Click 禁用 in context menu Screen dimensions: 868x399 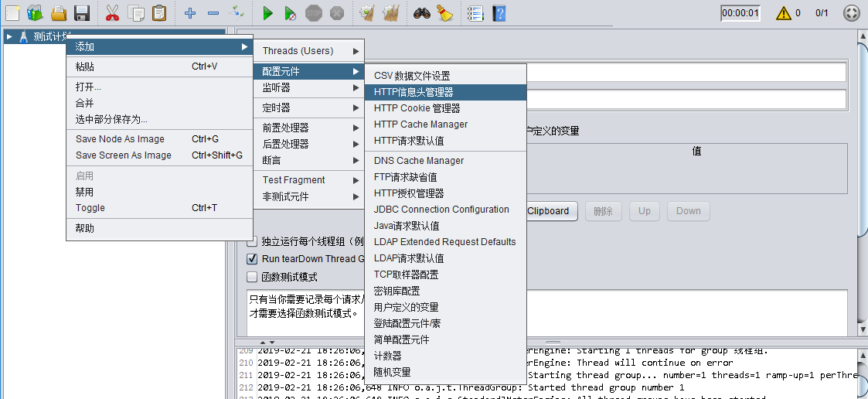coord(159,193)
